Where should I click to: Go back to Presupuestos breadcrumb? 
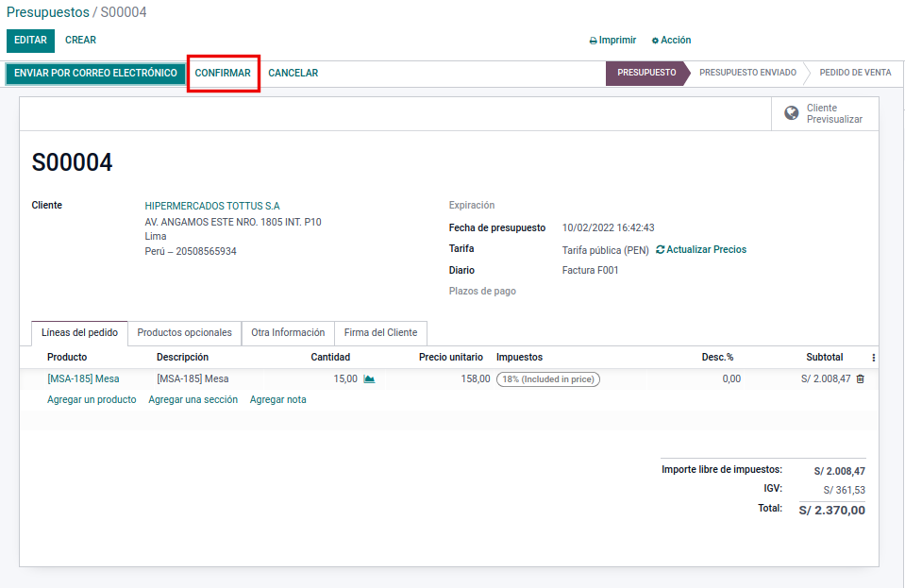click(47, 12)
